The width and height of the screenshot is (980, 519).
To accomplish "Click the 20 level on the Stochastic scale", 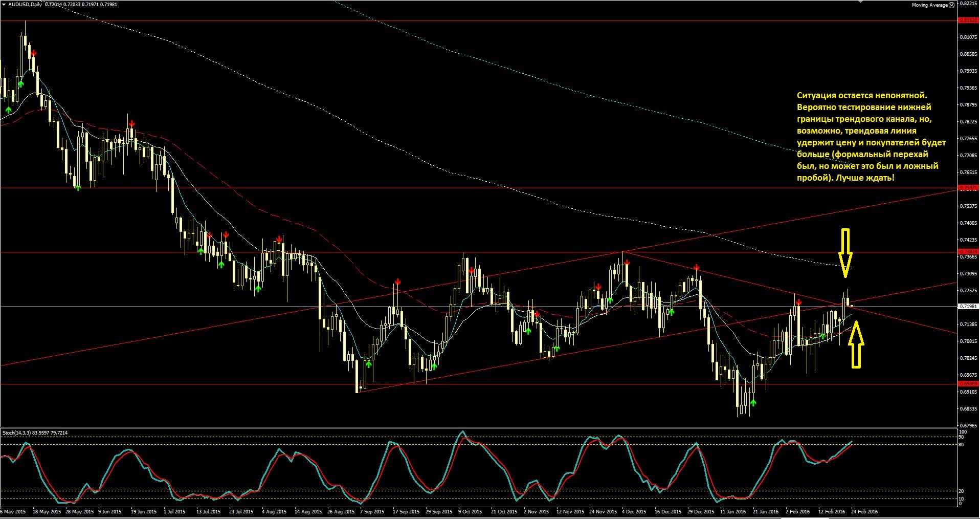I will pyautogui.click(x=961, y=491).
